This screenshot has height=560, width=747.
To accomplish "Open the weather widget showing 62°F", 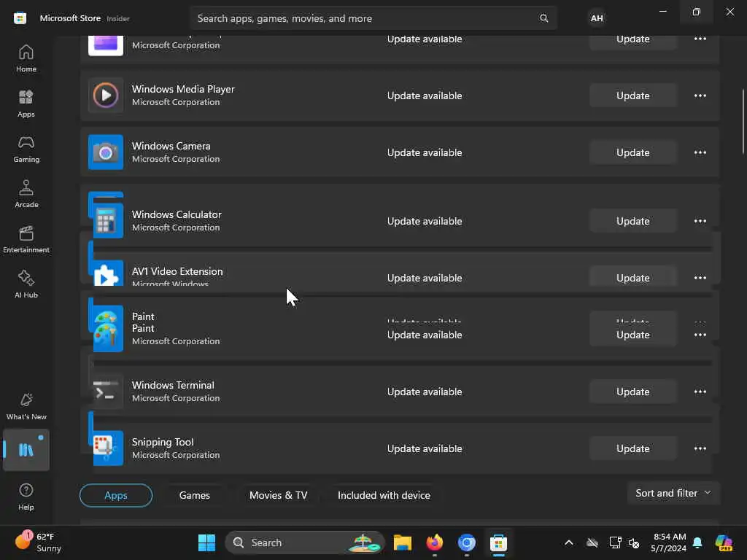I will (38, 542).
